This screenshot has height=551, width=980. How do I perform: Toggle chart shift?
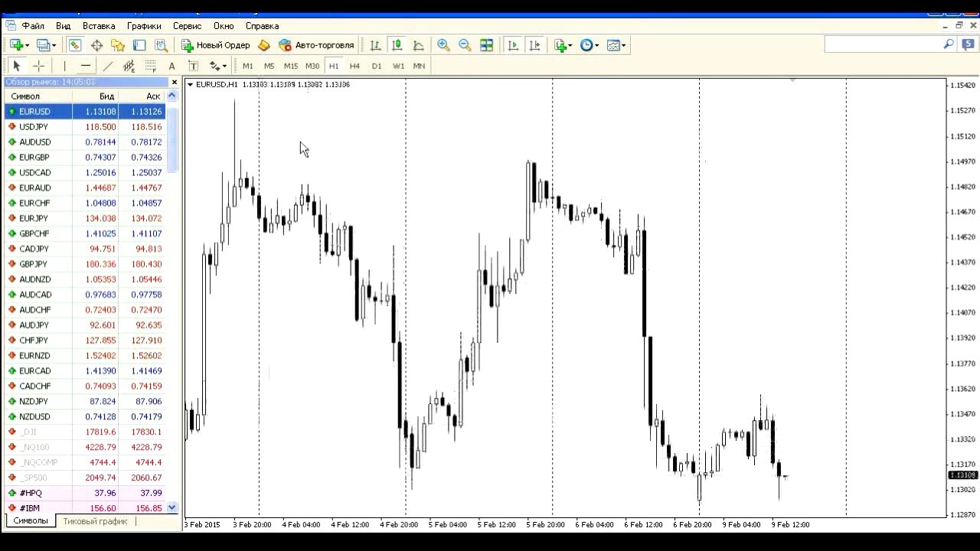click(x=534, y=45)
